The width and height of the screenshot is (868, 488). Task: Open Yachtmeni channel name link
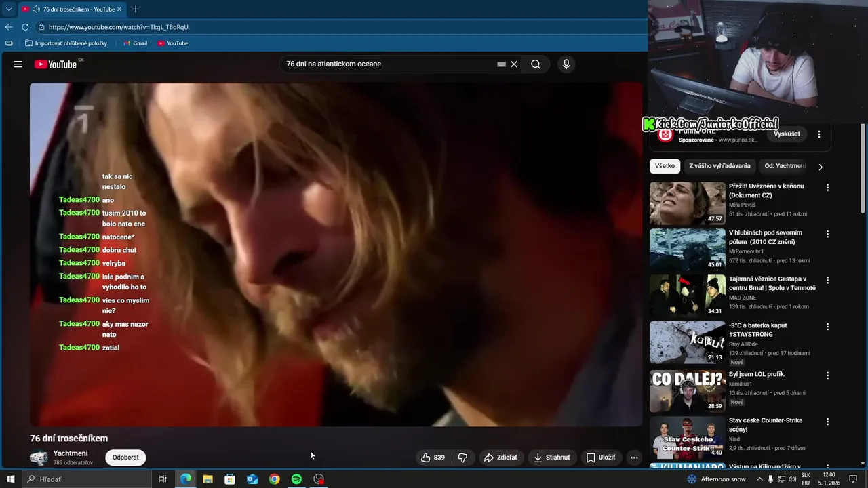[x=71, y=453]
